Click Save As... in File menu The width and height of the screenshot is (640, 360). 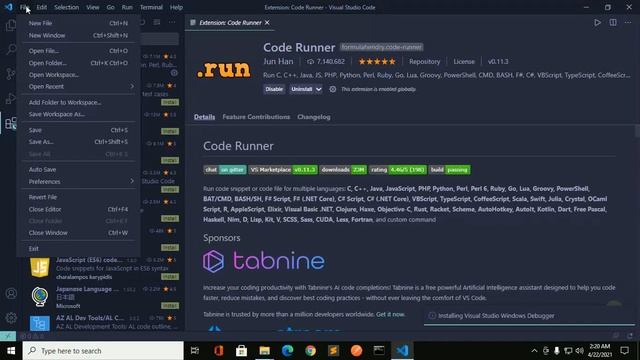(78, 142)
